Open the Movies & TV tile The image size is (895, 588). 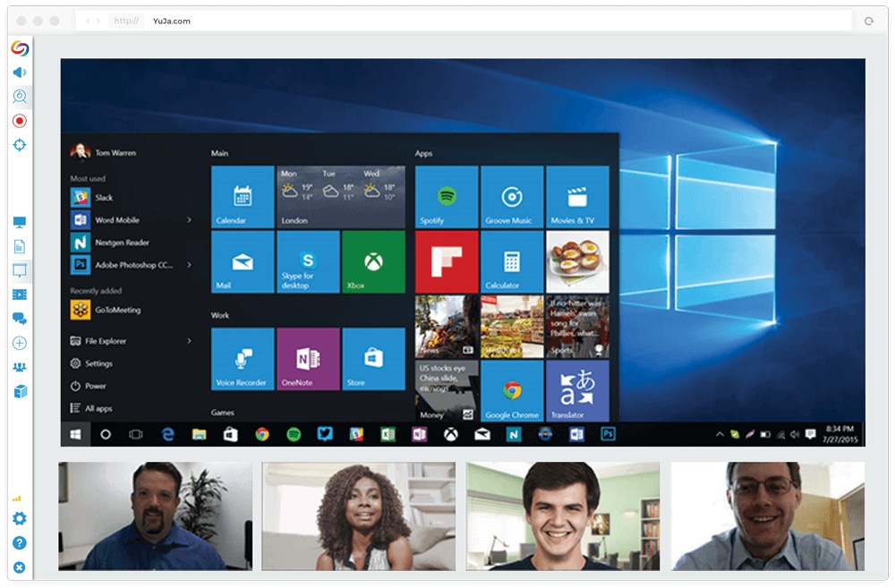577,197
